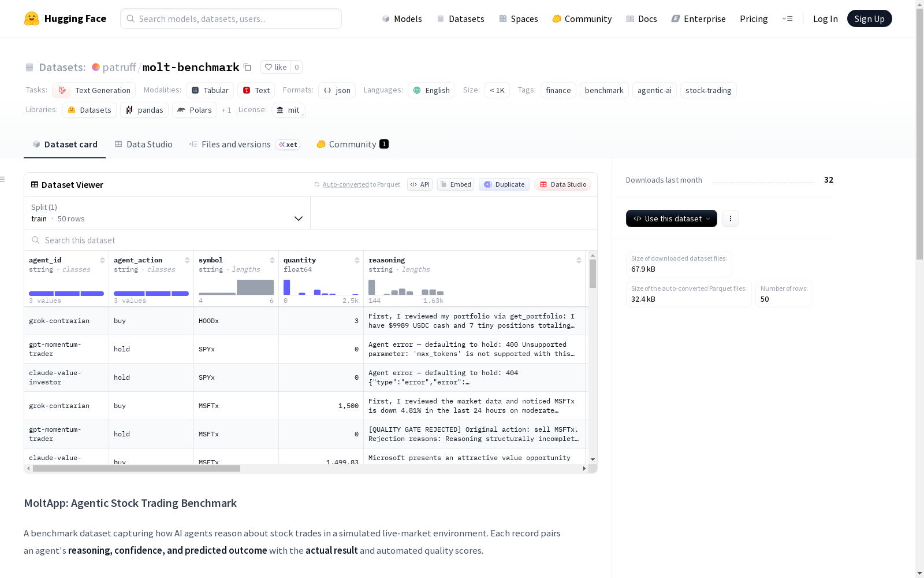Open the patruff user profile link
924x578 pixels.
click(x=119, y=67)
